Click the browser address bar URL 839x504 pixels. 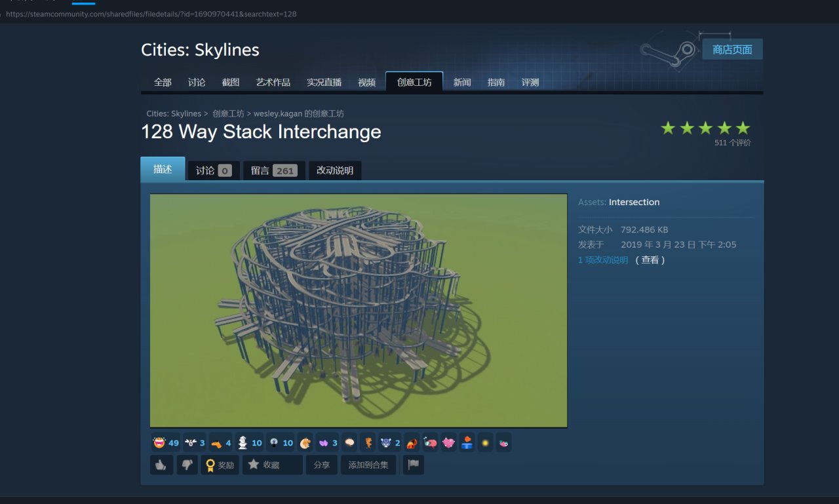[151, 14]
